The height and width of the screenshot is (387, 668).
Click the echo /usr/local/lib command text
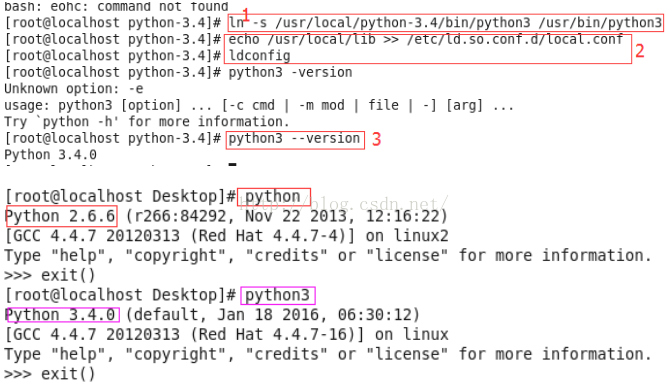[426, 39]
